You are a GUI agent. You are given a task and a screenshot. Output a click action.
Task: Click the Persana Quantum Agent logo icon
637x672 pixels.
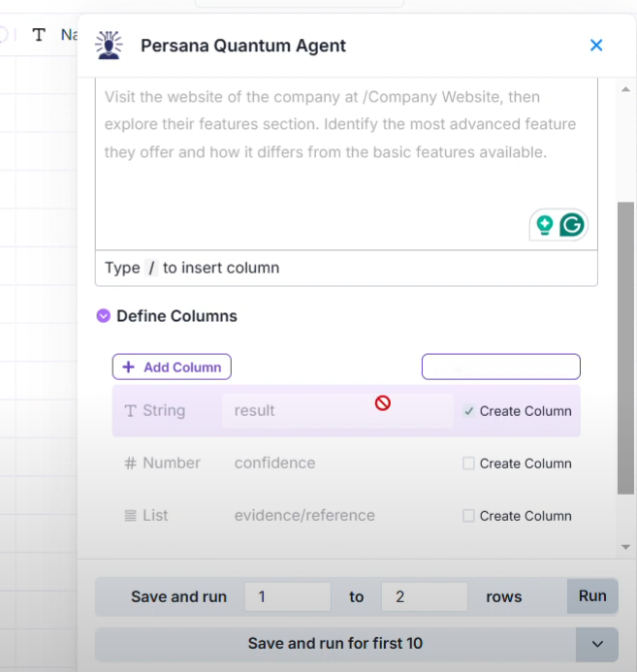click(109, 46)
